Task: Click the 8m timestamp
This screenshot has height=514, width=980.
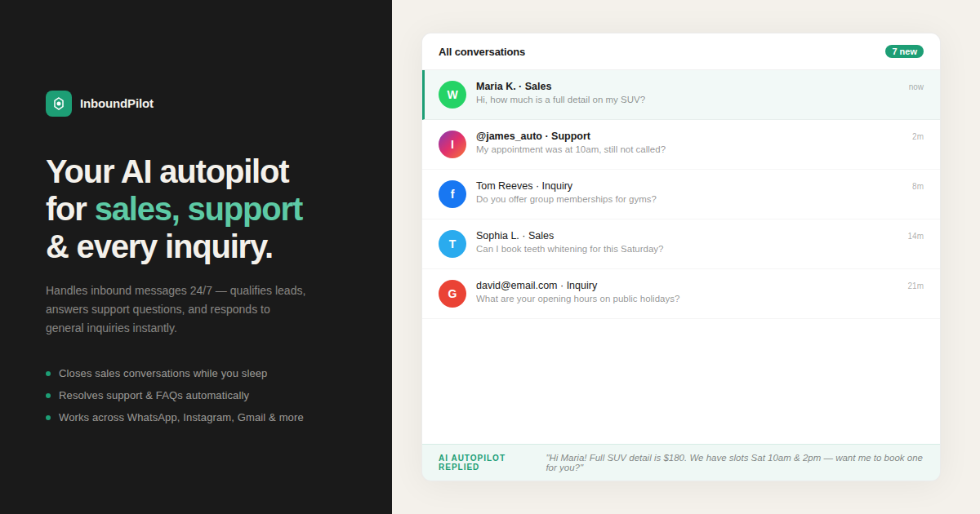Action: 918,186
